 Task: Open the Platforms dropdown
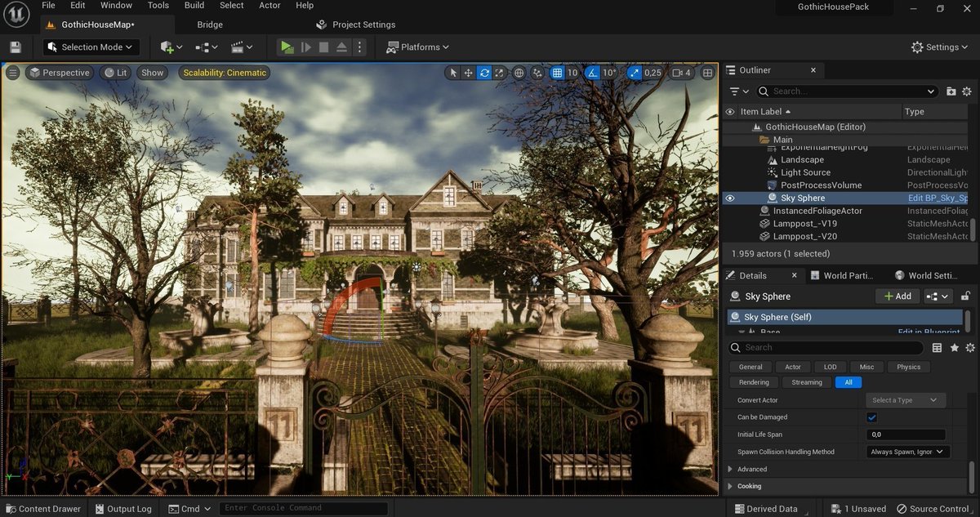[x=417, y=47]
